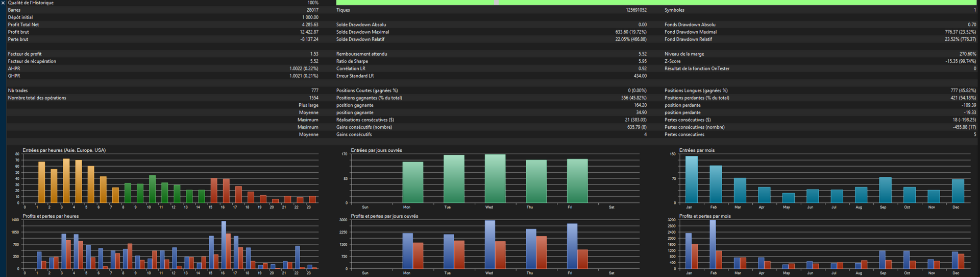This screenshot has width=980, height=277.
Task: Click the tall blue Feb bar in Profits et pertes par mois
Action: (713, 244)
